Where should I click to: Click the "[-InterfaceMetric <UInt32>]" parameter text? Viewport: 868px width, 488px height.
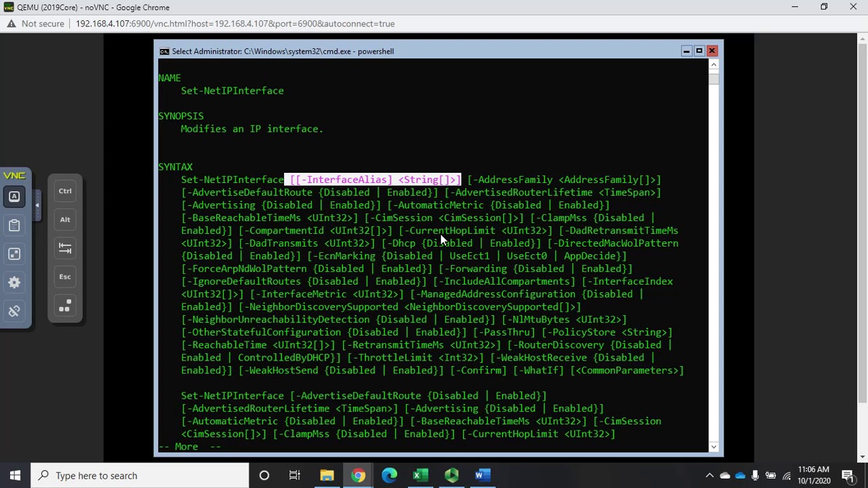pyautogui.click(x=327, y=294)
